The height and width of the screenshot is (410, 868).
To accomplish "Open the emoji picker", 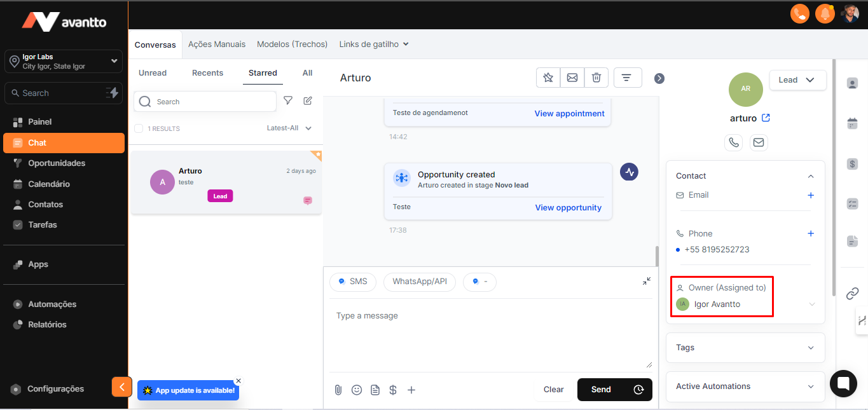I will point(357,390).
